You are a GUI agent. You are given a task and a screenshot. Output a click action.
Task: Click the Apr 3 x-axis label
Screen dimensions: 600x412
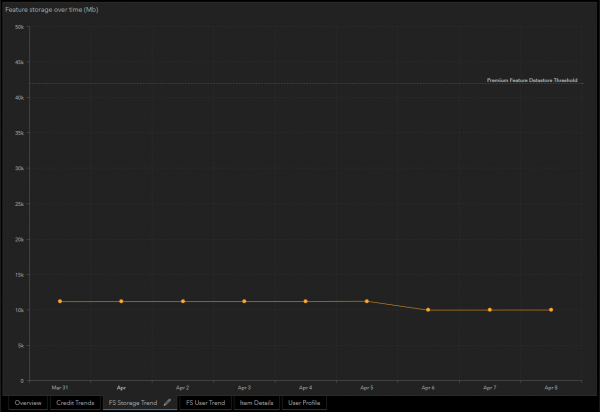pos(244,388)
